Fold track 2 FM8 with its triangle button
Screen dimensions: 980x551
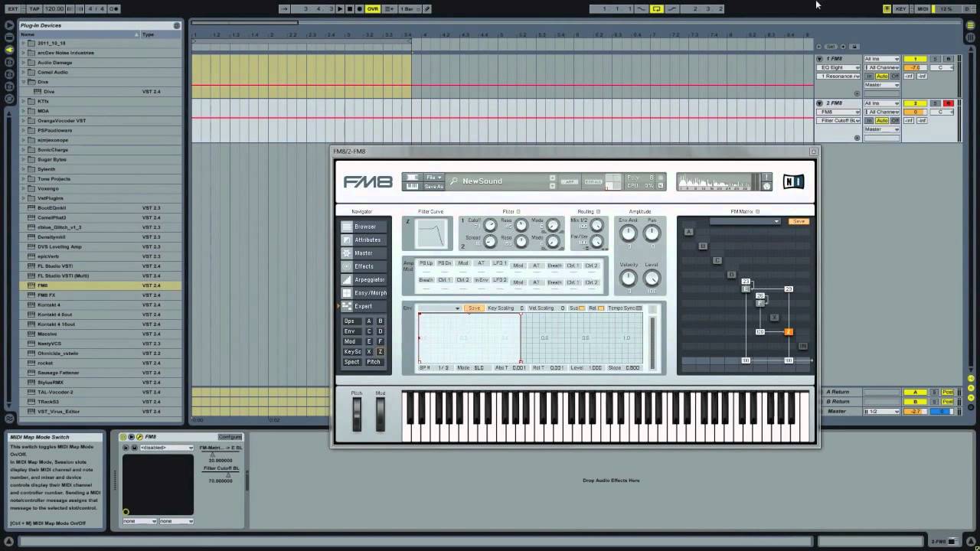819,103
